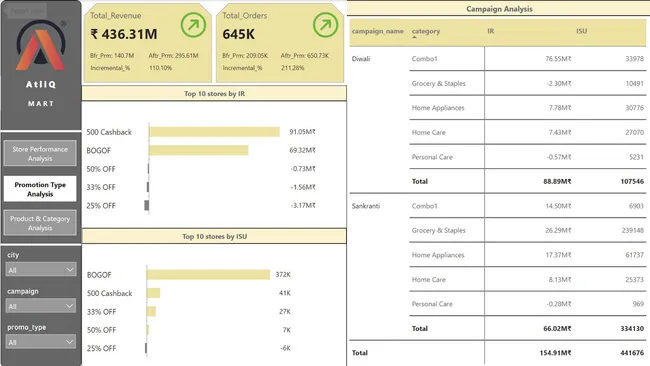Open the Store Performance Analysis page
The height and width of the screenshot is (366, 650).
[40, 153]
